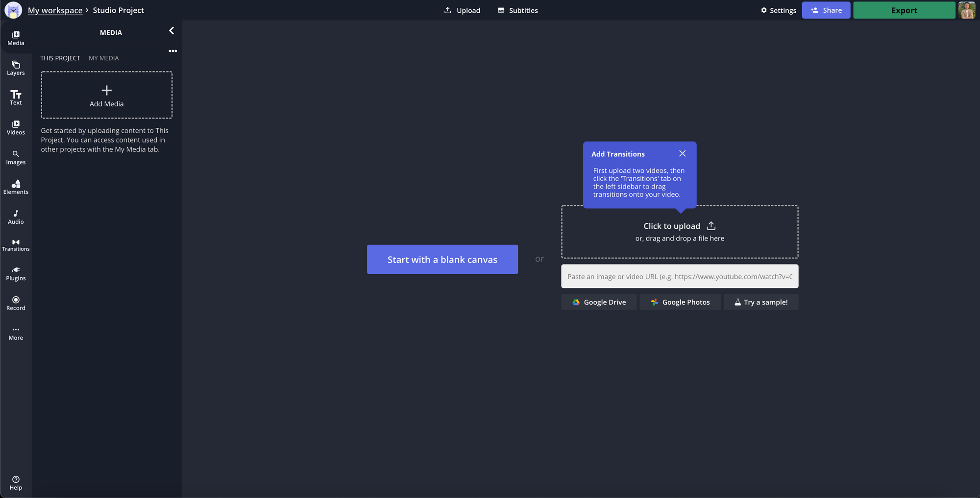Viewport: 980px width, 498px height.
Task: Open the Images search panel
Action: (16, 157)
